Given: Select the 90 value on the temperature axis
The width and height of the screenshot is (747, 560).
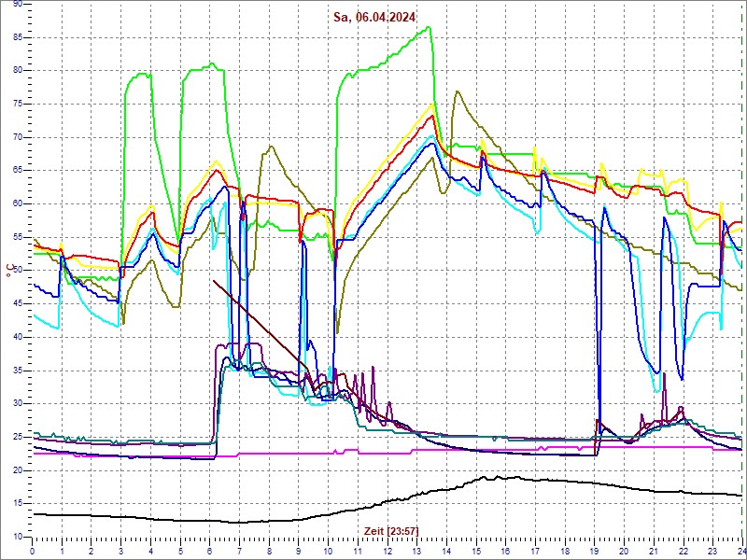Looking at the screenshot, I should [x=18, y=4].
